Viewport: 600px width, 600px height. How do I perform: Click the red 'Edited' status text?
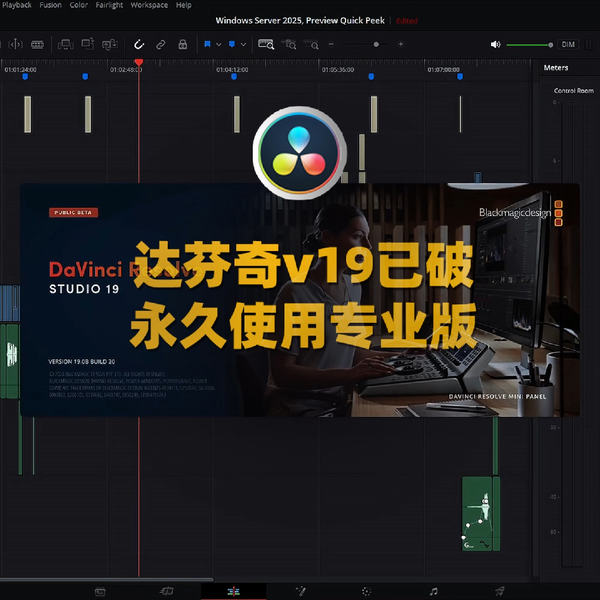(x=407, y=21)
